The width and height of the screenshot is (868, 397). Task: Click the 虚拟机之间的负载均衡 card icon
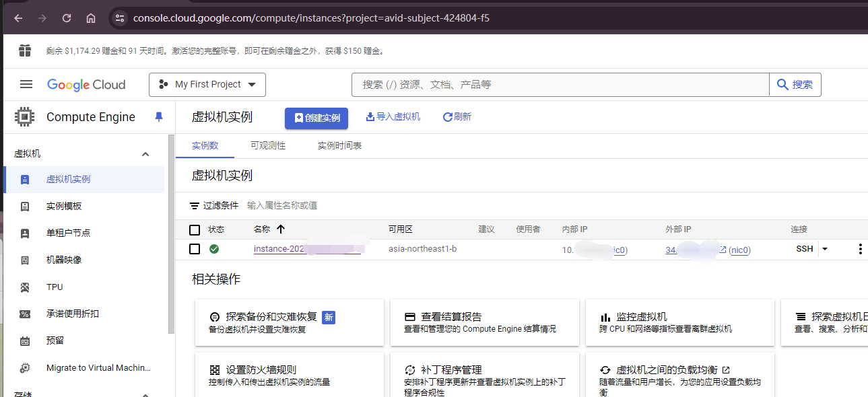coord(605,370)
